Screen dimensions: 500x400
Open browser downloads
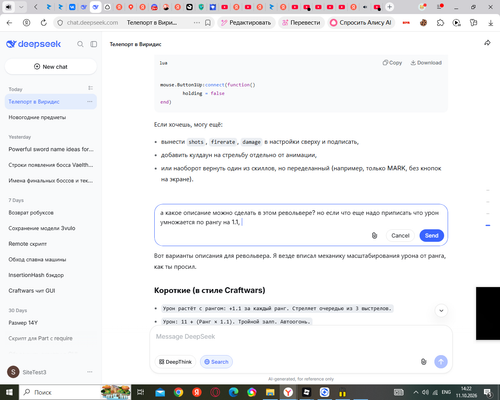coord(491,23)
